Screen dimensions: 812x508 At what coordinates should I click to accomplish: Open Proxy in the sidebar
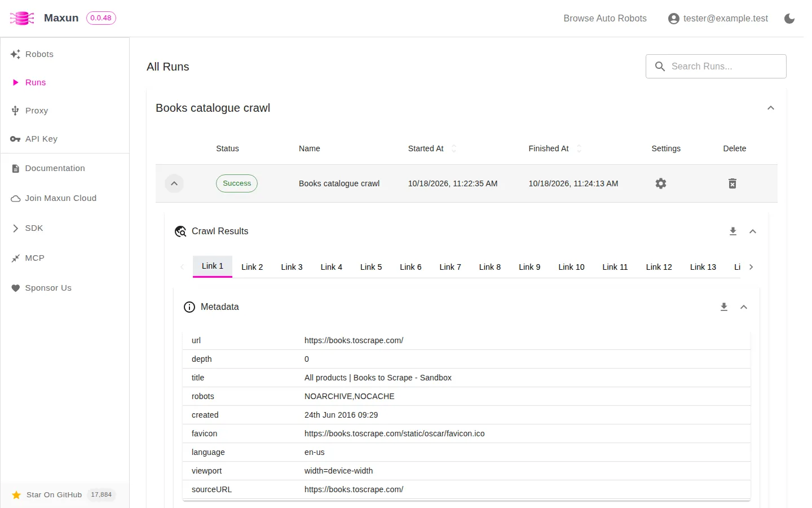[65, 111]
